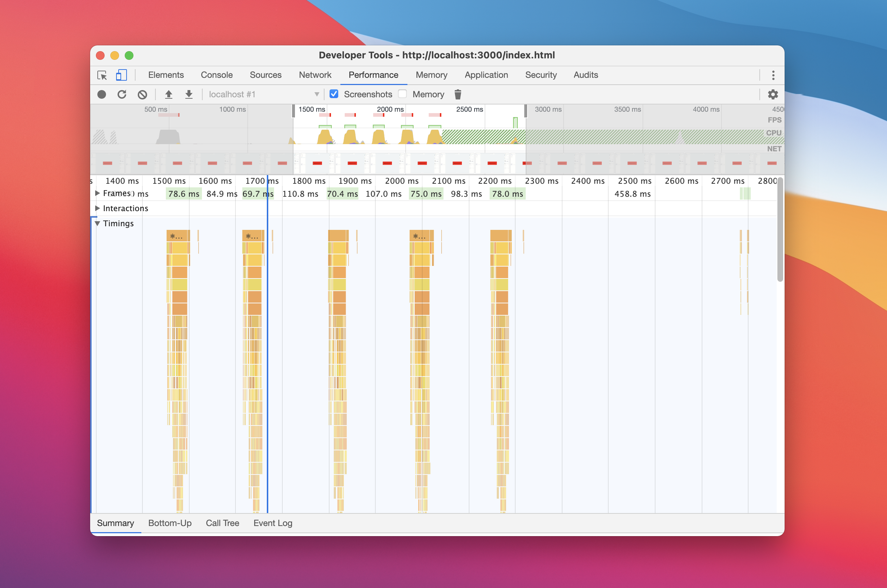Save the profile with the download arrow

(x=189, y=94)
